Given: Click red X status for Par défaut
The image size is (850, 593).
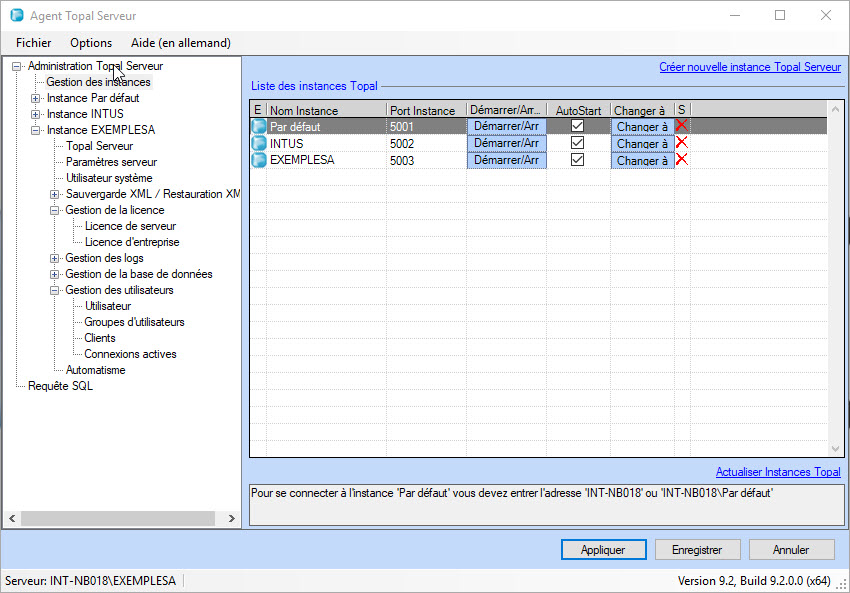Looking at the screenshot, I should pyautogui.click(x=682, y=126).
